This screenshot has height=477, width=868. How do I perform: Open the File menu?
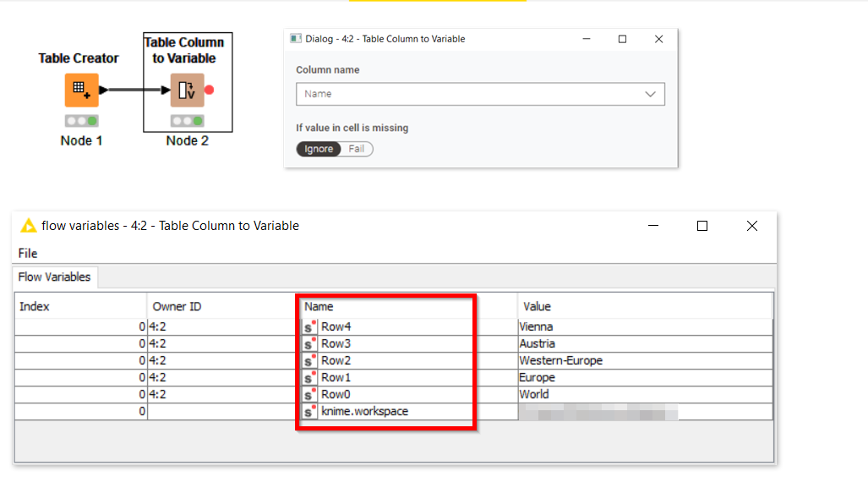tap(28, 253)
